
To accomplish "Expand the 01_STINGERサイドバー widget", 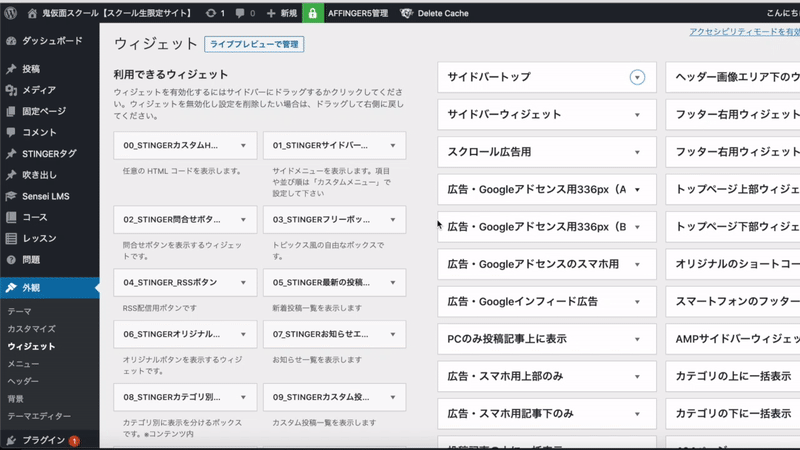I will (393, 146).
